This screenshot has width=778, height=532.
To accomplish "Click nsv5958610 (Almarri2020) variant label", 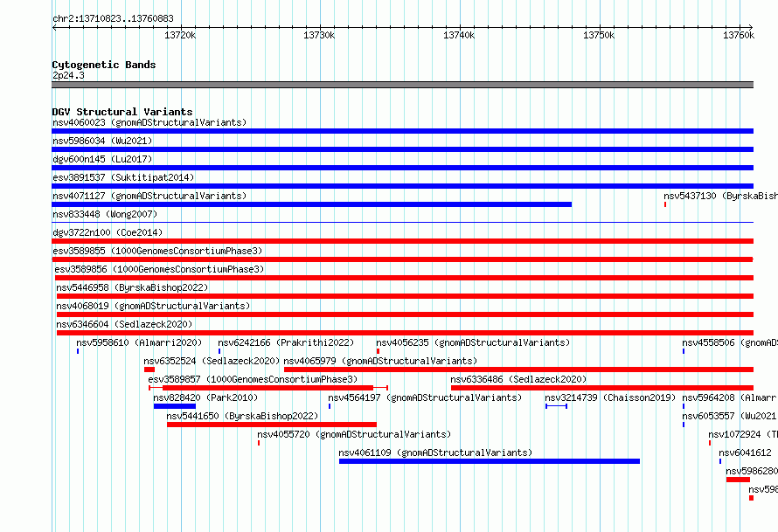I will pos(139,342).
